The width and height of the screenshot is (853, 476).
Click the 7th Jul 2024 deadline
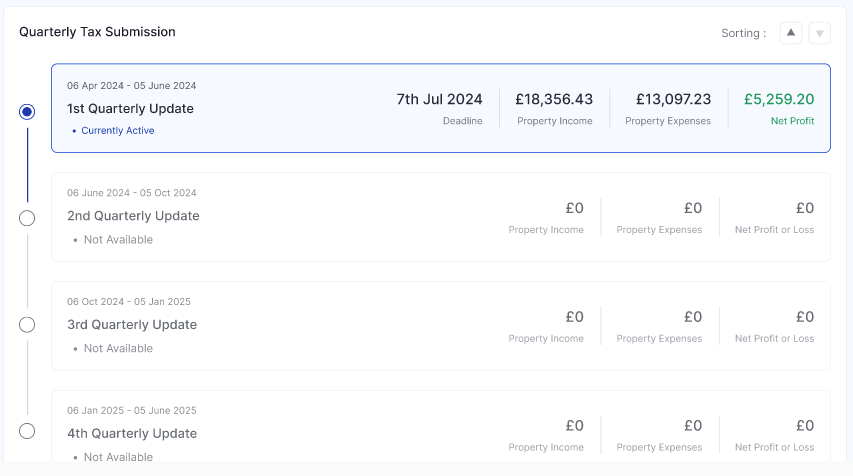click(x=439, y=99)
